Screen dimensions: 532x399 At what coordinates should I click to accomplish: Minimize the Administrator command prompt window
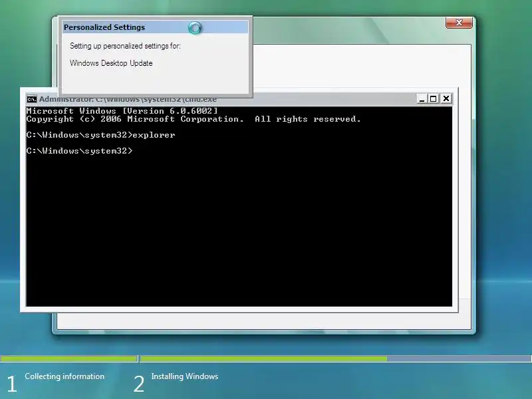(422, 98)
